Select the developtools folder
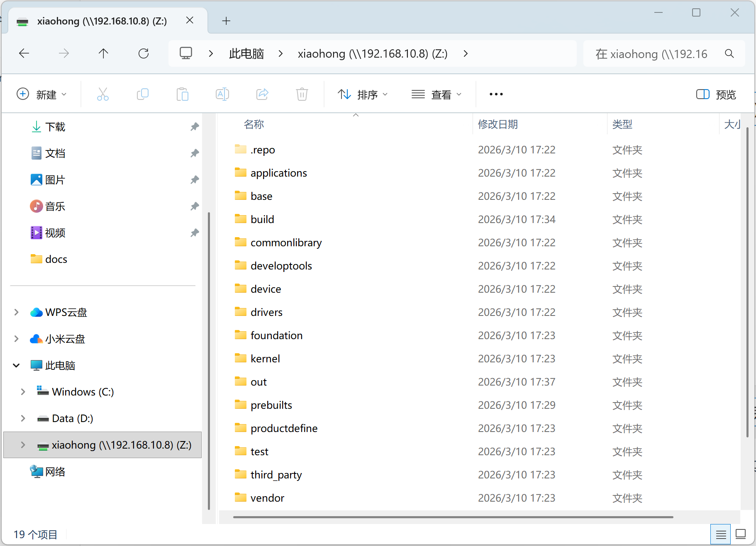The width and height of the screenshot is (756, 546). click(x=281, y=266)
